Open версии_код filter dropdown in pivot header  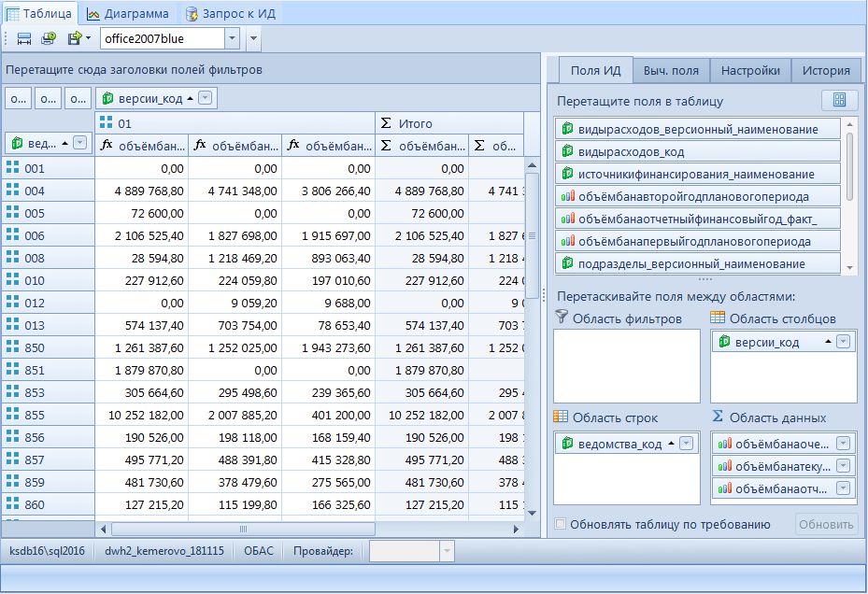coord(206,98)
